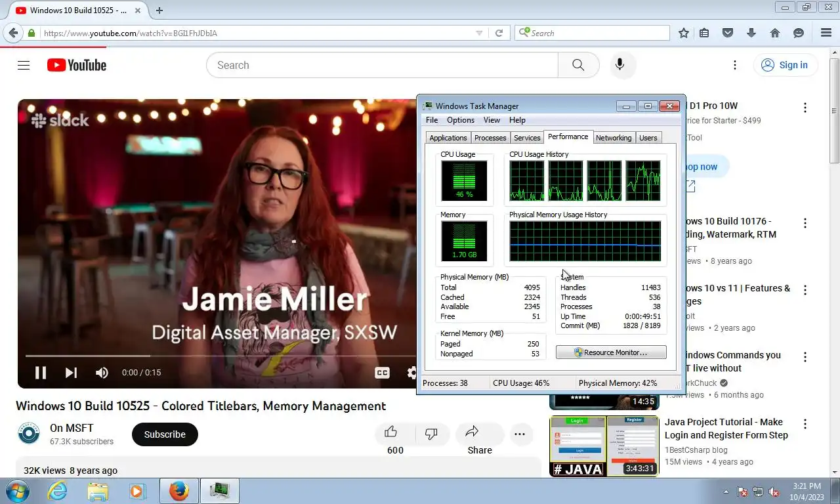
Task: Open Task Manager Help menu
Action: pos(517,120)
